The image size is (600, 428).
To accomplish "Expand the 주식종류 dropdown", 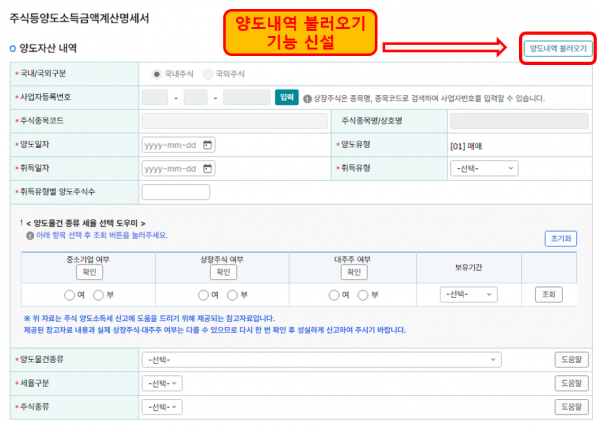I will (x=163, y=407).
